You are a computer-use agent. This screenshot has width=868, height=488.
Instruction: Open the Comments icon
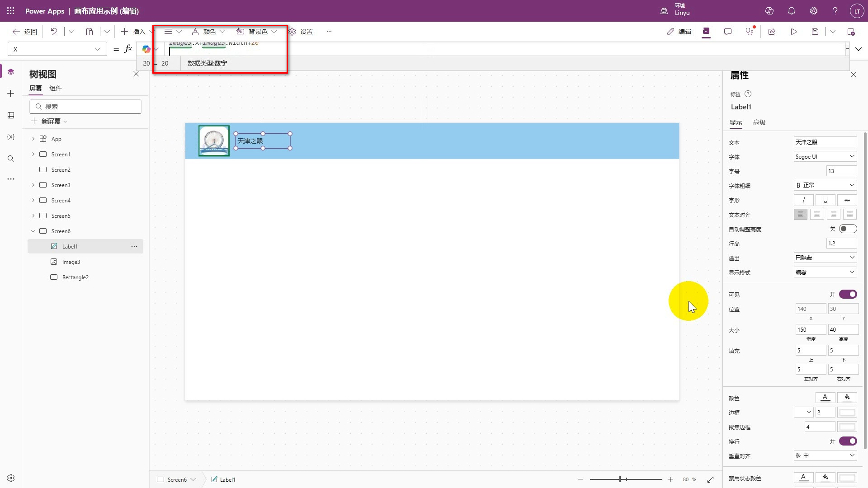[727, 32]
